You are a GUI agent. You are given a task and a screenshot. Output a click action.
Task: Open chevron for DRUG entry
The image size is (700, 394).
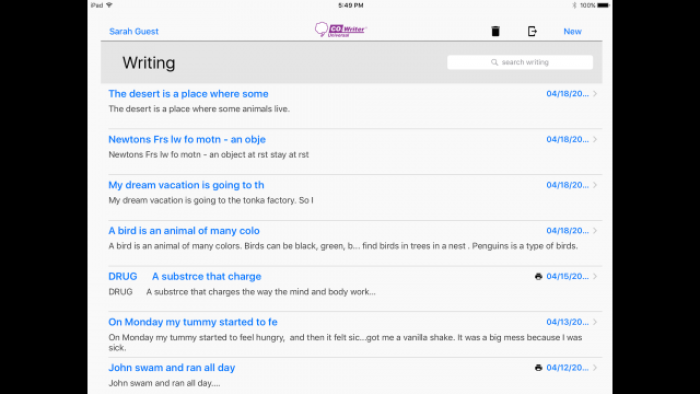(595, 276)
